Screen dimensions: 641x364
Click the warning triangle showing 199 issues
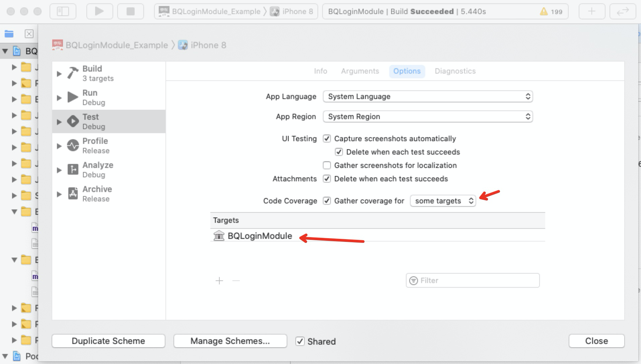544,12
